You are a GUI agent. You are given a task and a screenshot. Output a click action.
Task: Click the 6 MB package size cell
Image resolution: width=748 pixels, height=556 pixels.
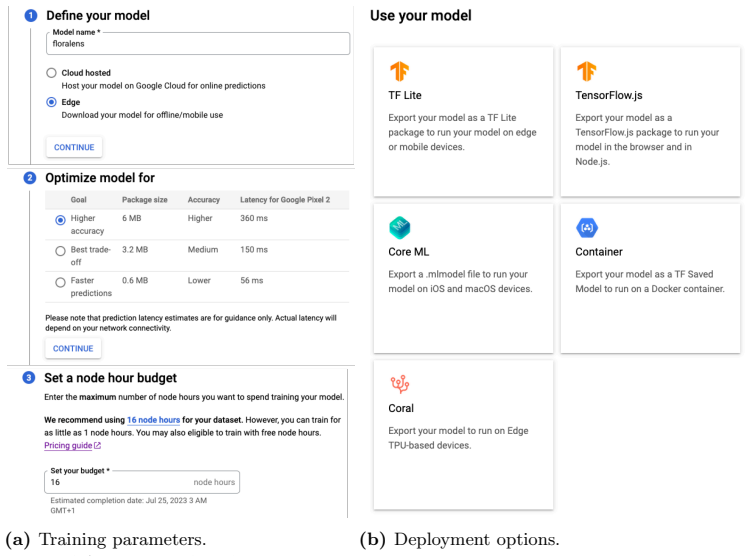coord(132,218)
